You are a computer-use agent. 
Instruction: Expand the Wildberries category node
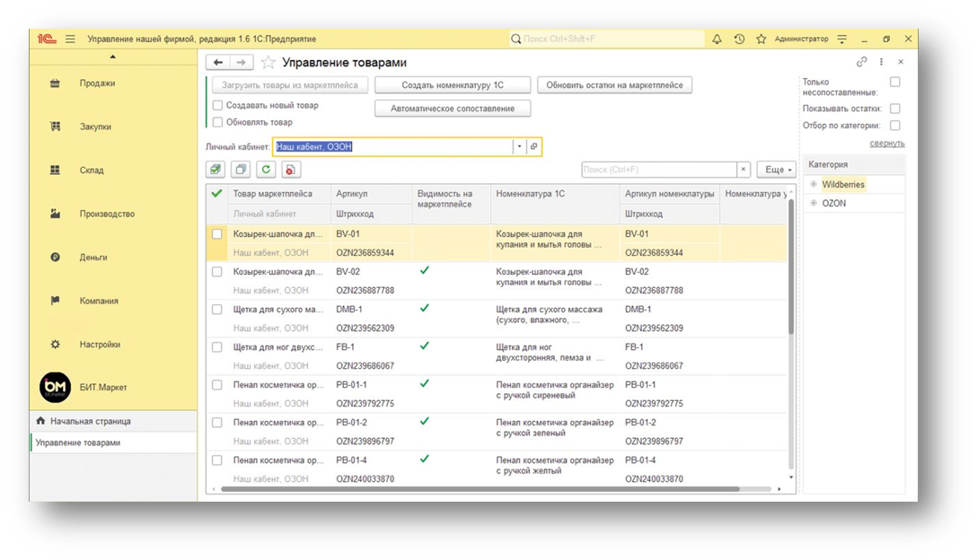click(x=814, y=184)
